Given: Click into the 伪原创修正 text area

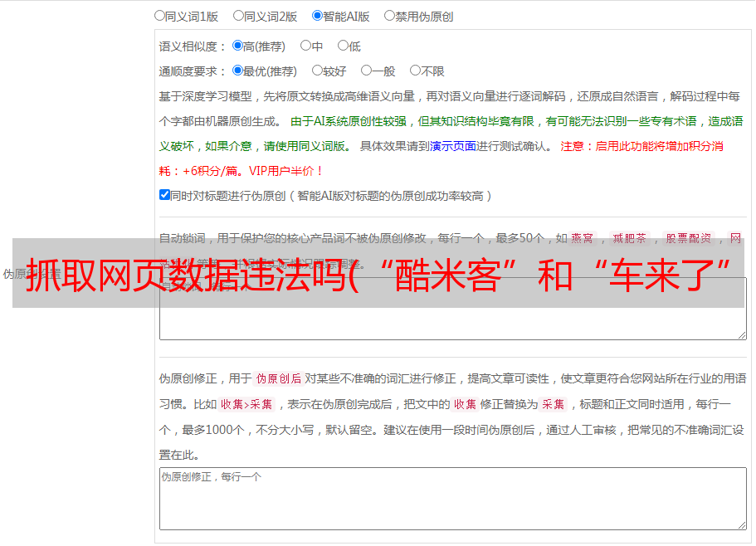Looking at the screenshot, I should [x=453, y=499].
